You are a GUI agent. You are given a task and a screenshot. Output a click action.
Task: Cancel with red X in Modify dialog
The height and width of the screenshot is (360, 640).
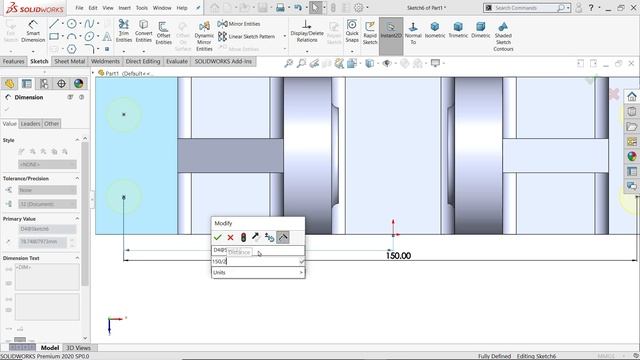(x=230, y=237)
